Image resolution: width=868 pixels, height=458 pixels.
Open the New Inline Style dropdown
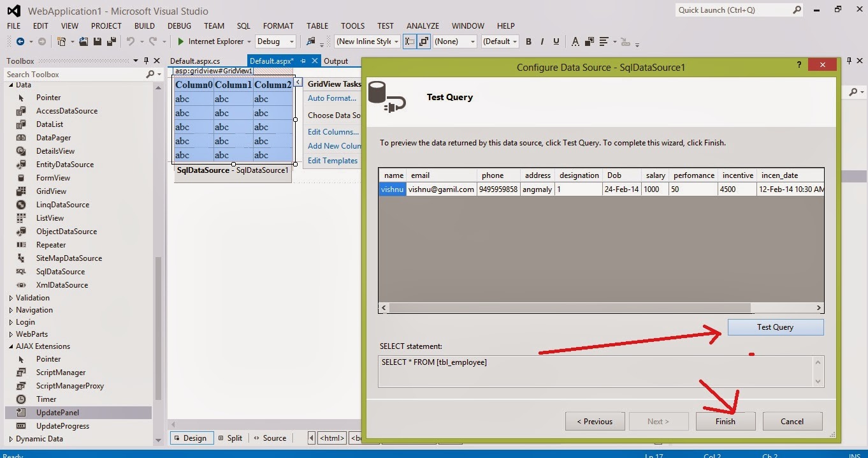(x=366, y=41)
